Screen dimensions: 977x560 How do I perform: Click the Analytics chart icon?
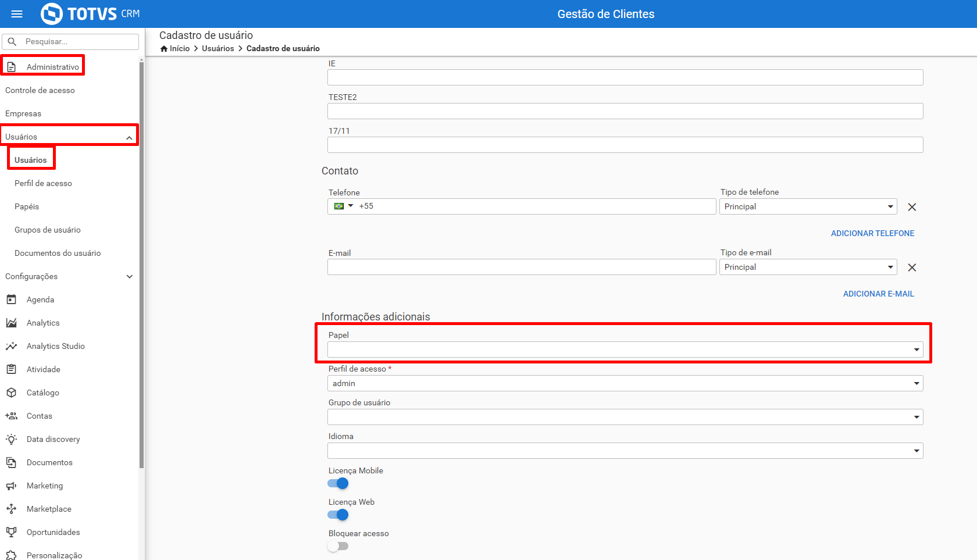12,323
